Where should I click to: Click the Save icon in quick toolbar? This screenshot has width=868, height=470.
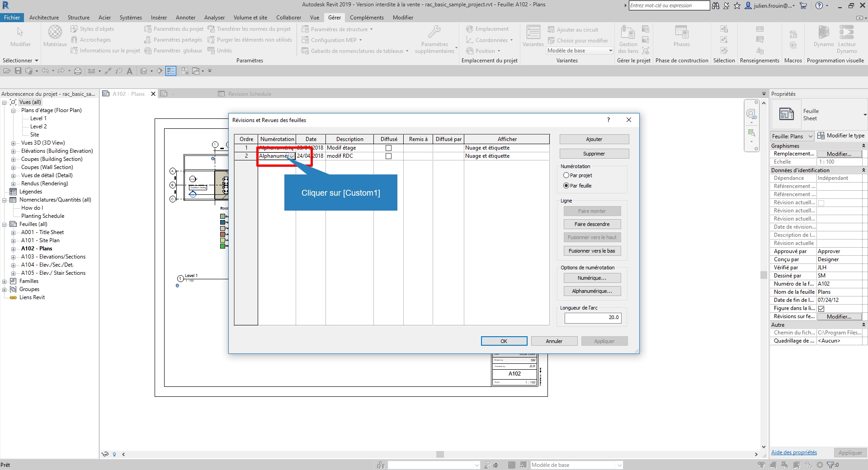[x=18, y=71]
